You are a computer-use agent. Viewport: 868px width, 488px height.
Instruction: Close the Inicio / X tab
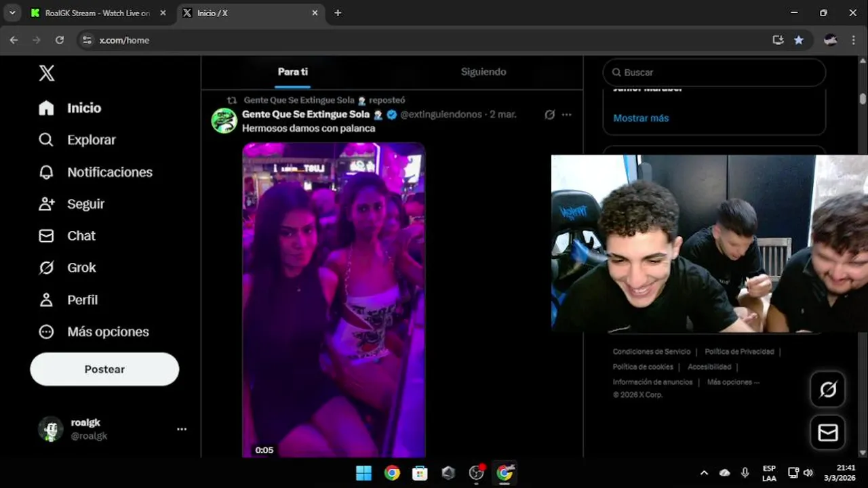click(315, 13)
